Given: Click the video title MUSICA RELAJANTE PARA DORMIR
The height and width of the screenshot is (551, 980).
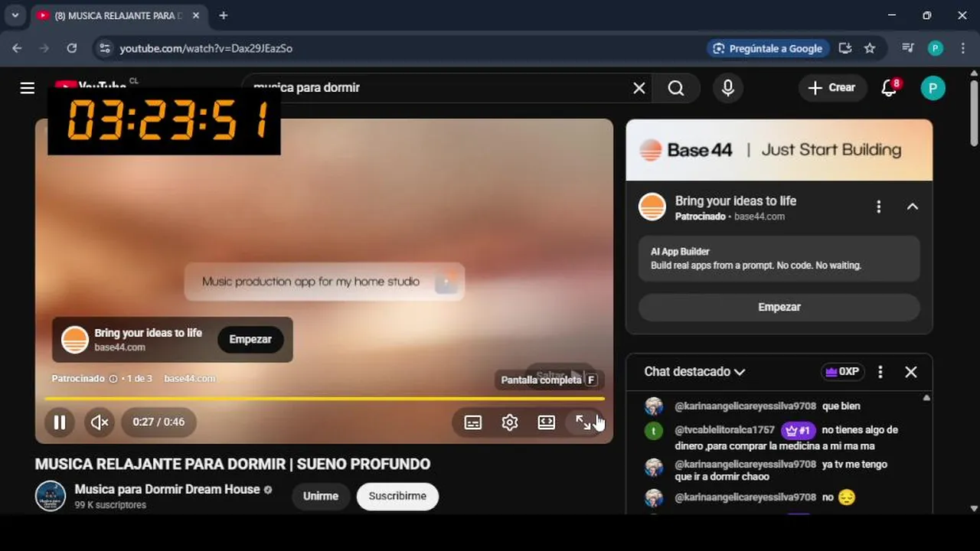Looking at the screenshot, I should [233, 464].
